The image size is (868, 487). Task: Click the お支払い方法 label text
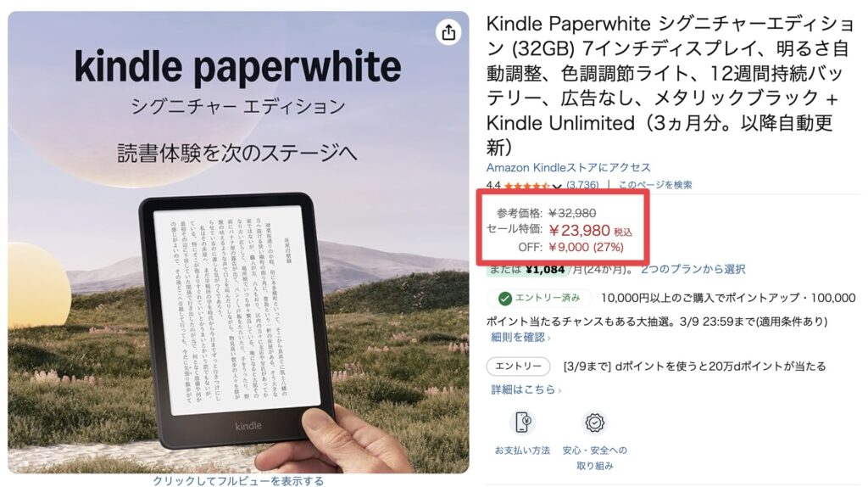522,451
